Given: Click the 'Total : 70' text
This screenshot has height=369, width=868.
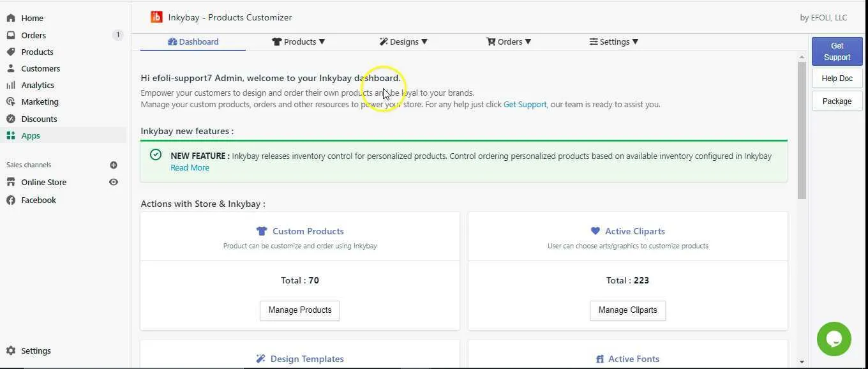Looking at the screenshot, I should [x=300, y=280].
